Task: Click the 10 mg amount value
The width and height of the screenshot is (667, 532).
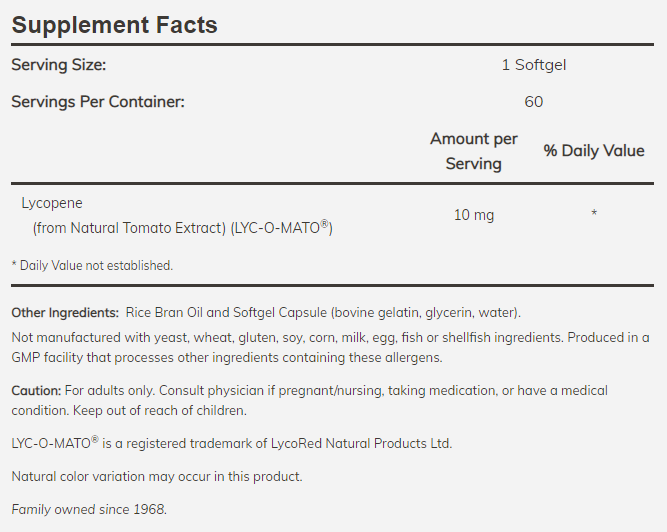Action: [473, 214]
